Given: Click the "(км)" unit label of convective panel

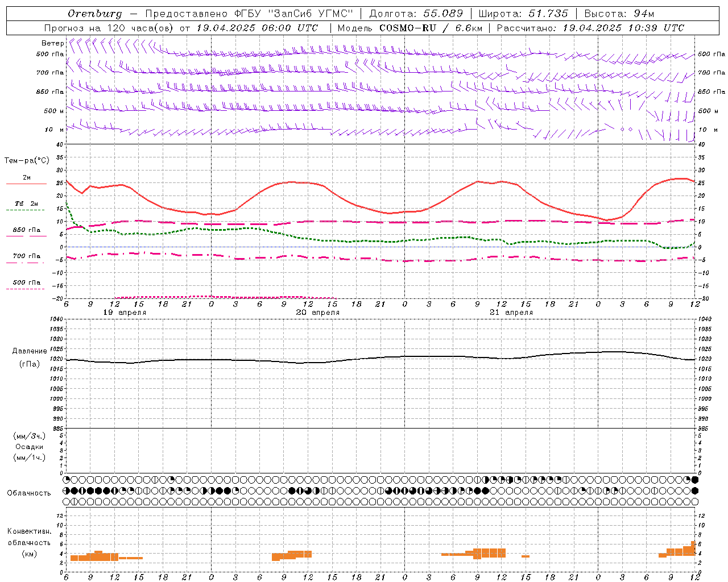Looking at the screenshot, I should (x=30, y=554).
